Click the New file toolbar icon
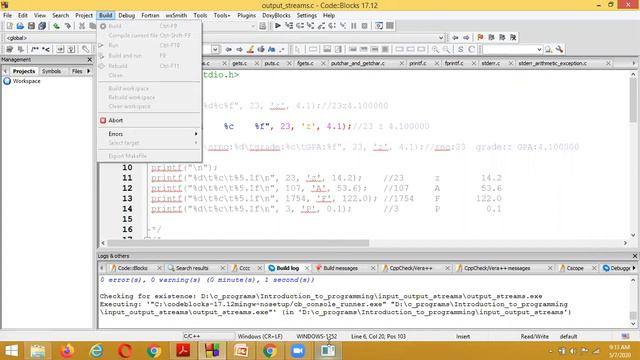 pos(9,26)
